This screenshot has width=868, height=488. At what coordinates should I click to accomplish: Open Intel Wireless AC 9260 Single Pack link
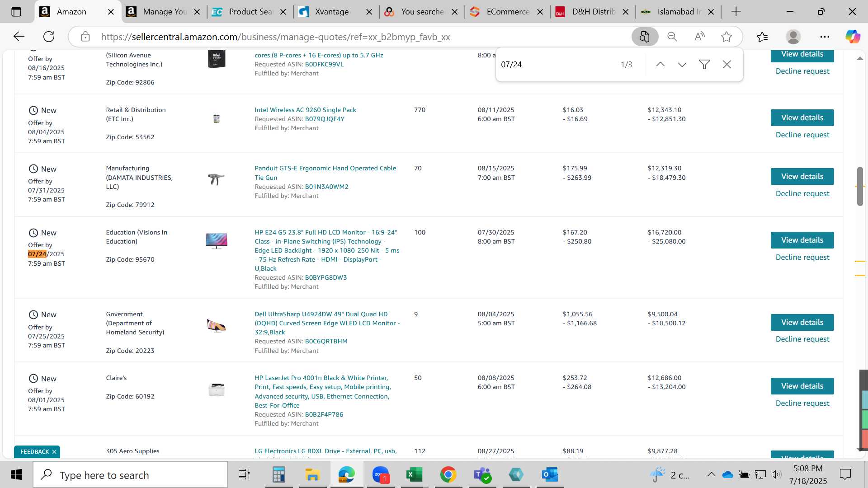305,110
